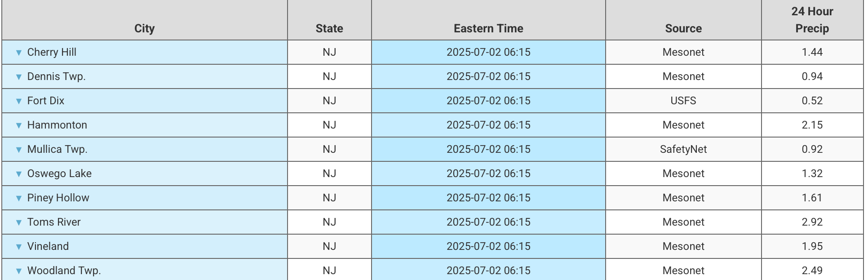The height and width of the screenshot is (280, 868).
Task: Expand the Woodland Twp. row triangle
Action: pyautogui.click(x=19, y=271)
